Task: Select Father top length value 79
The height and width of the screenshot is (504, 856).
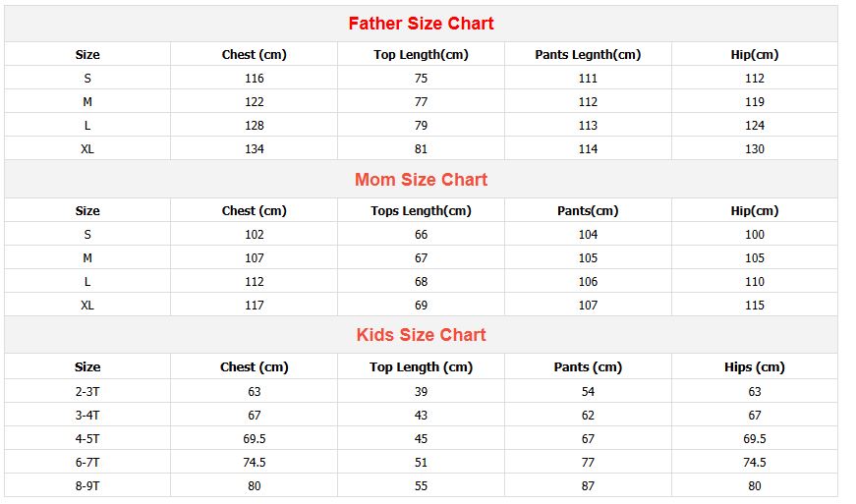Action: tap(421, 126)
